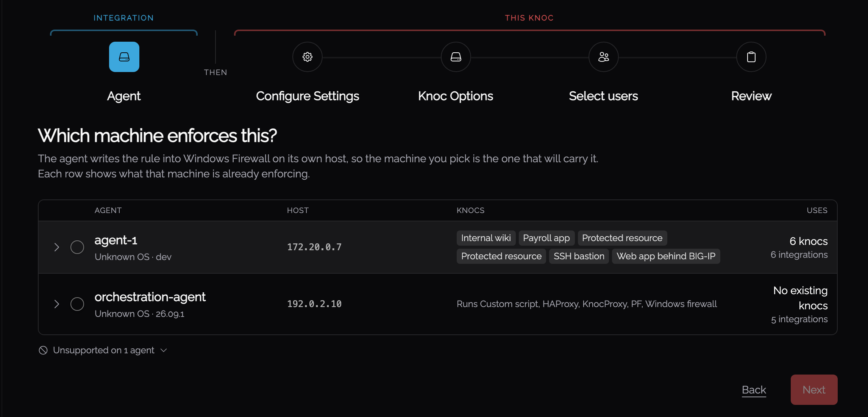
Task: Click the Configure Settings gear icon
Action: (x=308, y=57)
